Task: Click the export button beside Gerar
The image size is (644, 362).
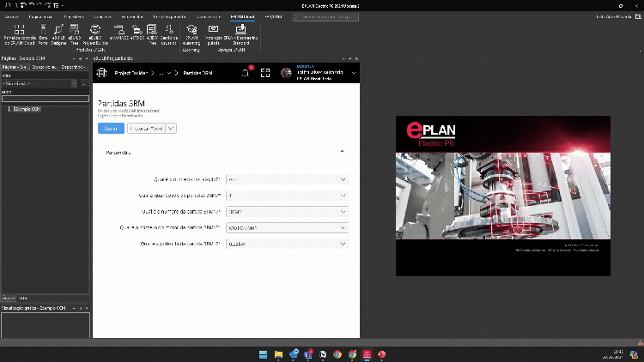Action: [146, 129]
